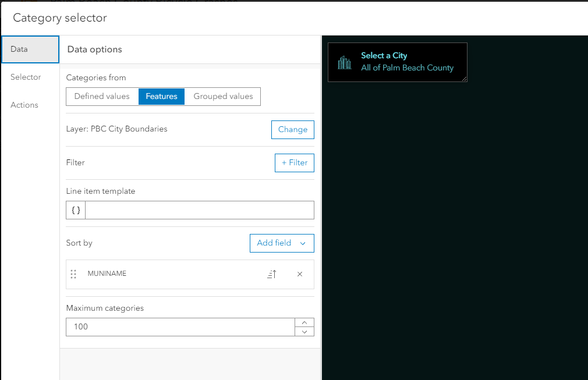The image size is (588, 380).
Task: Open the {} template expression helper
Action: pyautogui.click(x=75, y=209)
